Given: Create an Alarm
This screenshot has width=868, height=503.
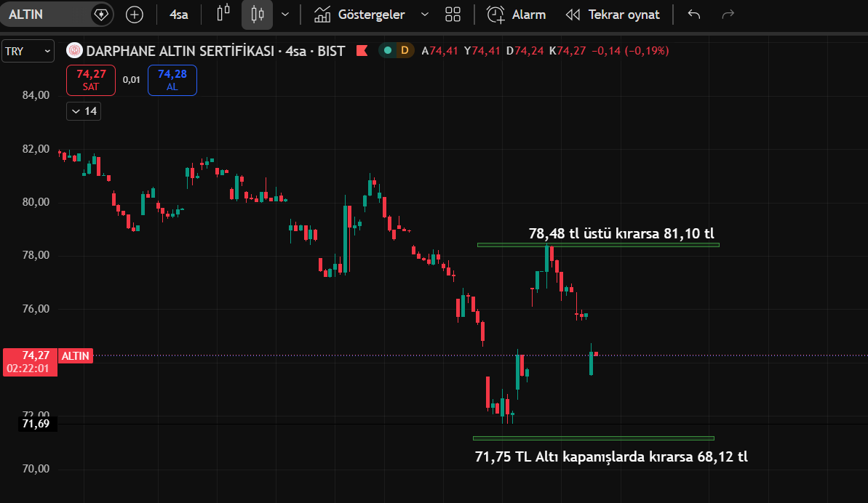Looking at the screenshot, I should 516,15.
